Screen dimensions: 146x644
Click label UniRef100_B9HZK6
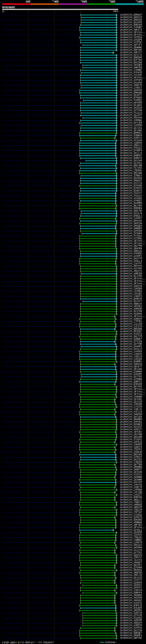(131, 58)
